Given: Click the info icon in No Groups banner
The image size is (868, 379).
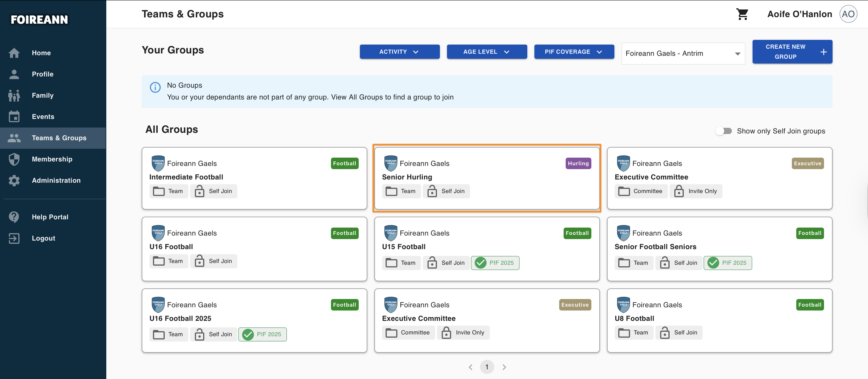Looking at the screenshot, I should 155,87.
